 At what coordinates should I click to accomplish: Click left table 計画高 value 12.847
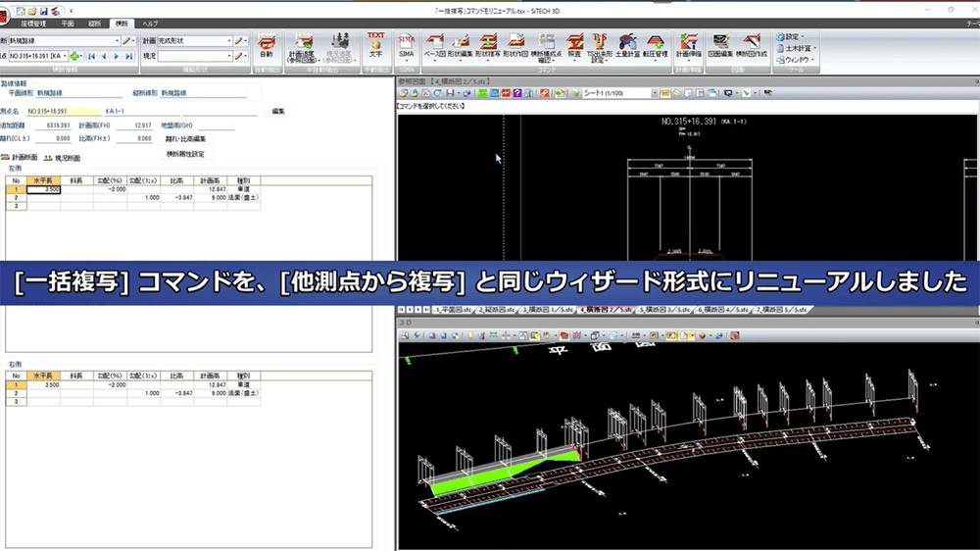point(210,189)
